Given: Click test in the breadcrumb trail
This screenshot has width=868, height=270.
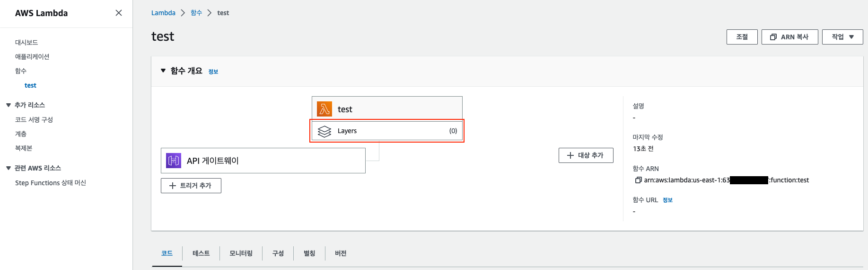Looking at the screenshot, I should click(223, 13).
